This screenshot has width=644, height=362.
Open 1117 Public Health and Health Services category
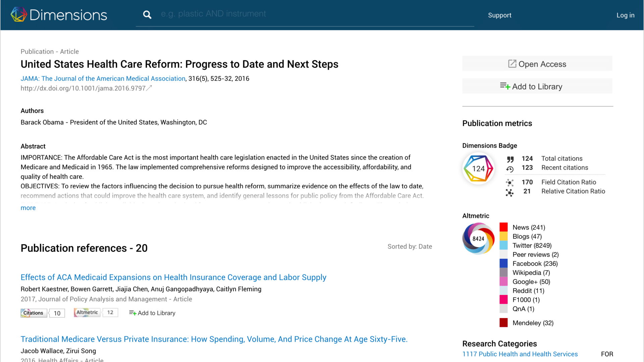[520, 354]
